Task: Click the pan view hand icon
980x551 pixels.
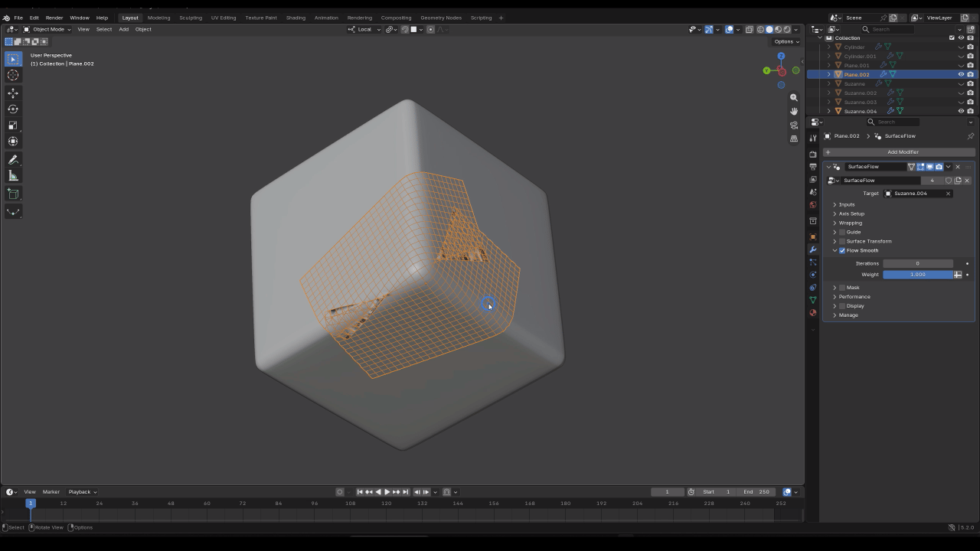Action: coord(794,111)
